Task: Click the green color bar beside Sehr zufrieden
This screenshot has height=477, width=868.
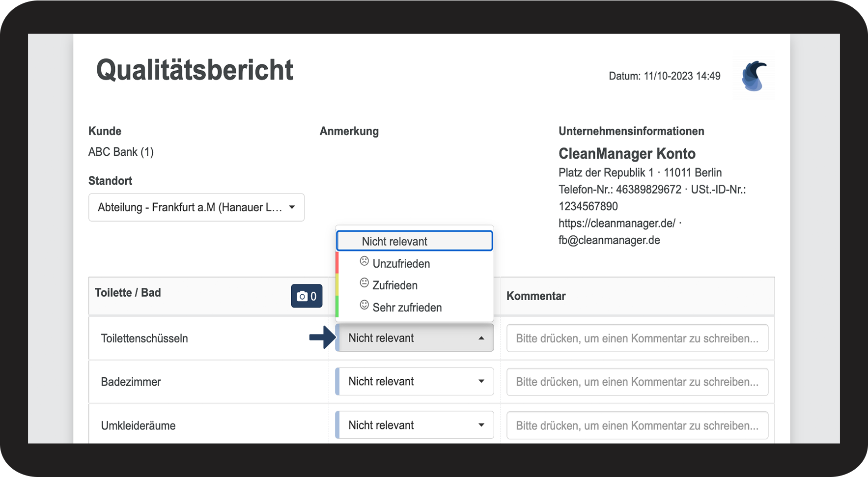Action: [337, 307]
